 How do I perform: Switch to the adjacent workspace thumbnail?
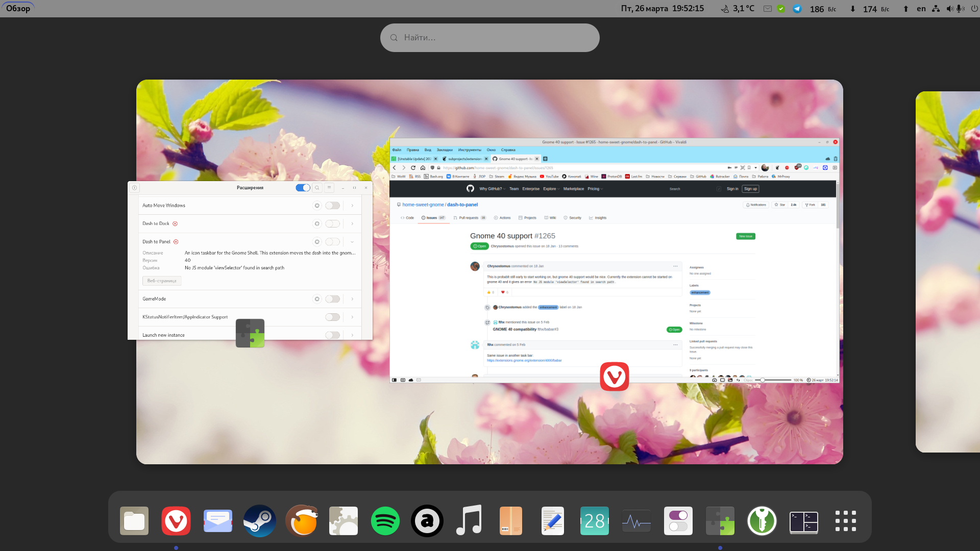tap(948, 272)
